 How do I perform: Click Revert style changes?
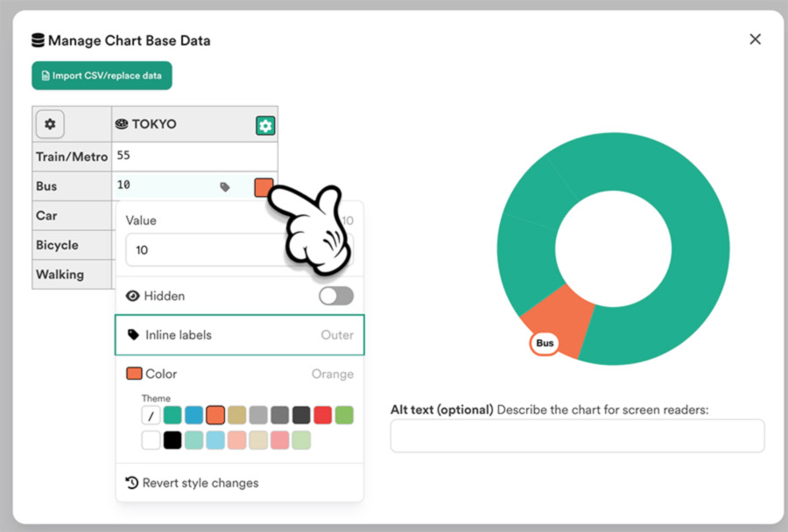[x=201, y=483]
